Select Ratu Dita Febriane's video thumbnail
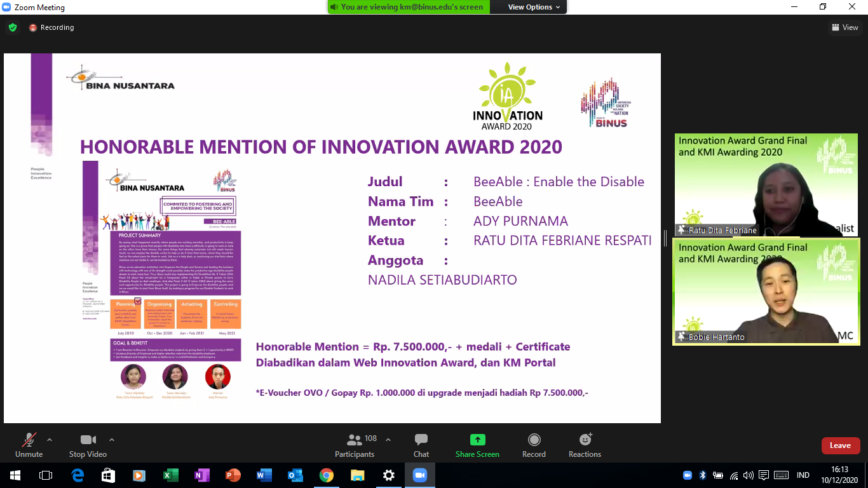This screenshot has height=488, width=868. pyautogui.click(x=766, y=184)
